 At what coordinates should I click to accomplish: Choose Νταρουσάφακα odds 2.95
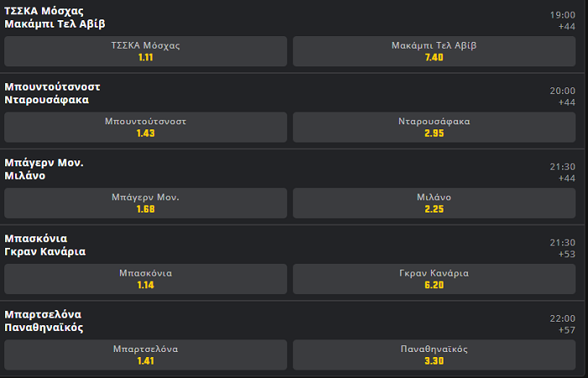pos(434,127)
